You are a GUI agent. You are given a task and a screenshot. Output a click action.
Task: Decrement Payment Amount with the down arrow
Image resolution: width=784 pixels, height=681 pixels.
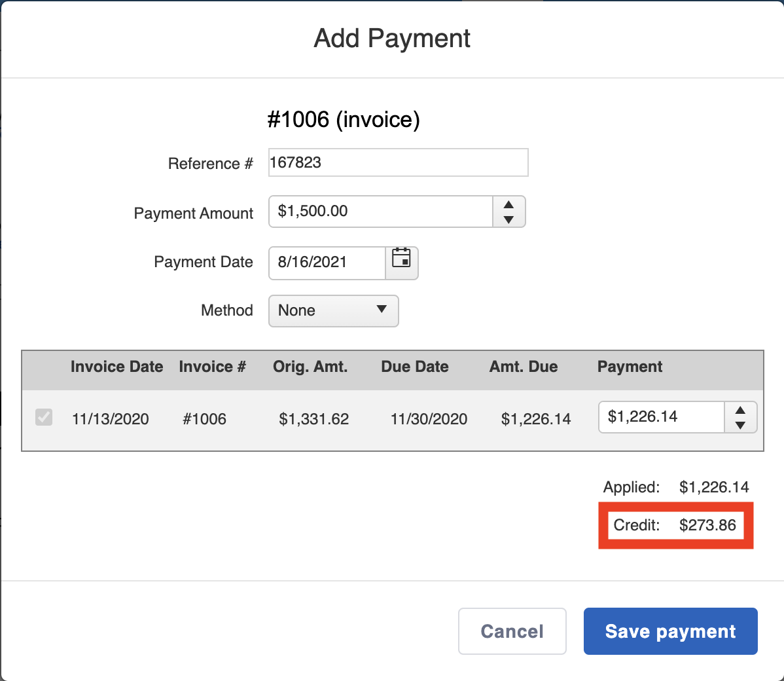(x=508, y=219)
